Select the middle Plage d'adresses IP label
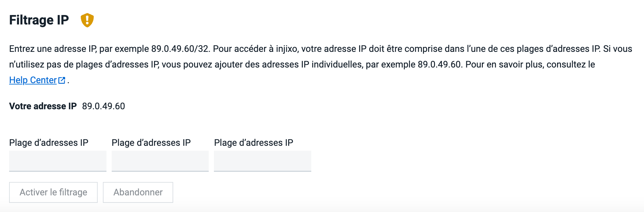The height and width of the screenshot is (212, 644). [151, 143]
